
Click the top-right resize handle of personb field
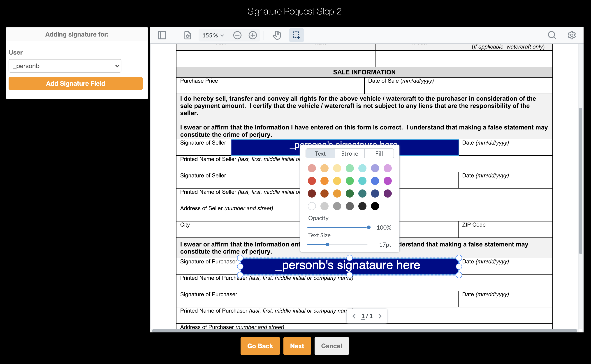459,258
